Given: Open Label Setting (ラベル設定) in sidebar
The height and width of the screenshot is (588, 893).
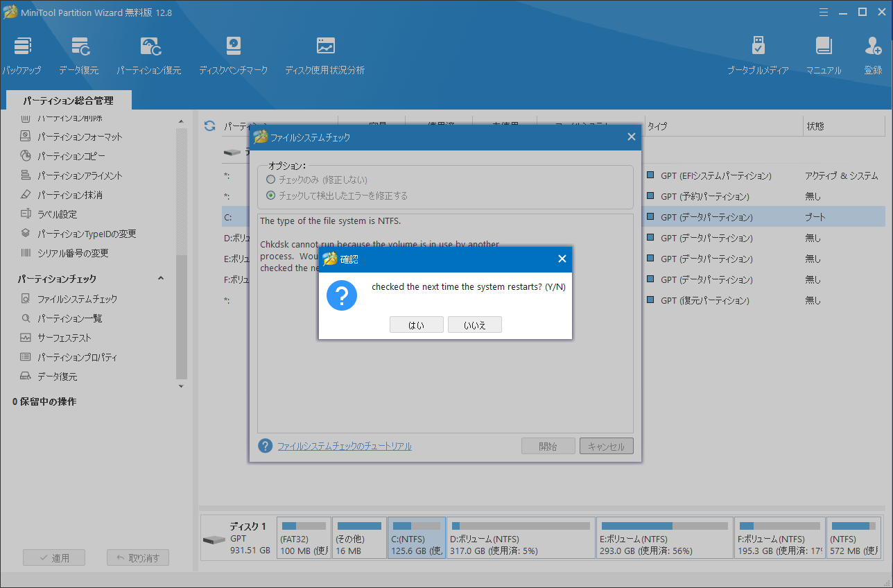Looking at the screenshot, I should [x=48, y=214].
